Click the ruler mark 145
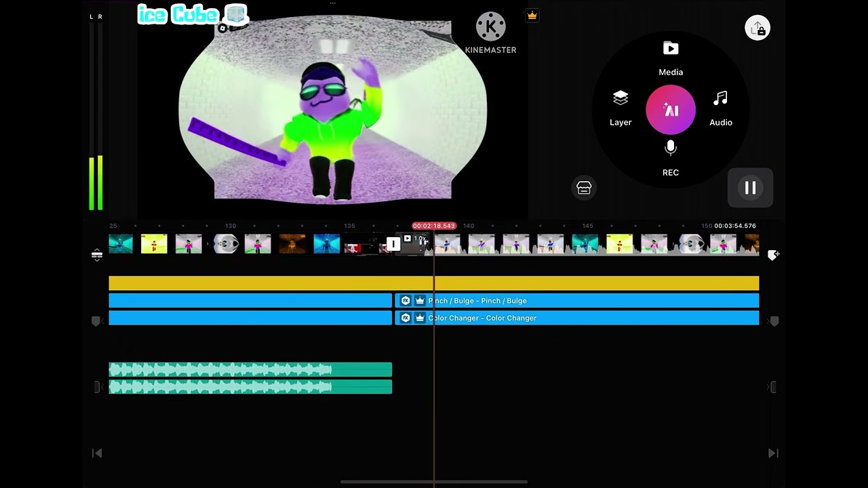 click(x=587, y=226)
